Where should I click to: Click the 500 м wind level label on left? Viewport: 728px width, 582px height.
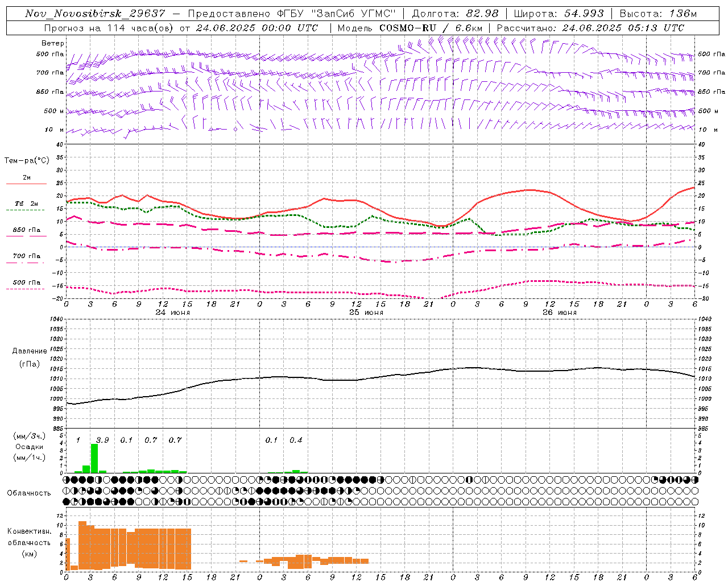(x=54, y=111)
